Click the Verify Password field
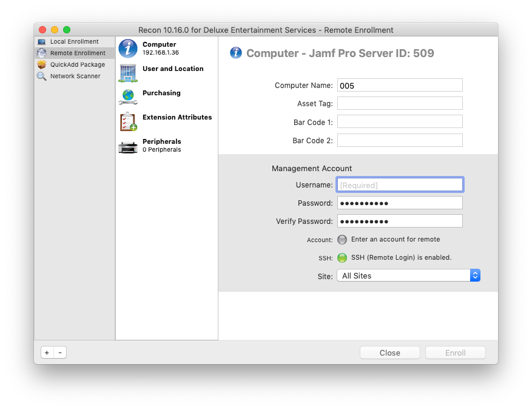This screenshot has height=409, width=532. click(400, 221)
